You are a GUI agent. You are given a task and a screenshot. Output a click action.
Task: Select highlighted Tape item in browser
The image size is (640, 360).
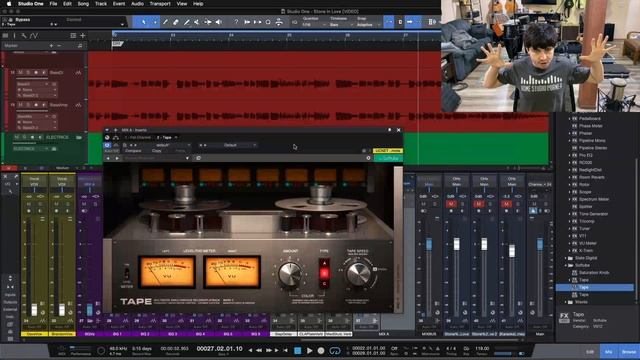pyautogui.click(x=595, y=287)
